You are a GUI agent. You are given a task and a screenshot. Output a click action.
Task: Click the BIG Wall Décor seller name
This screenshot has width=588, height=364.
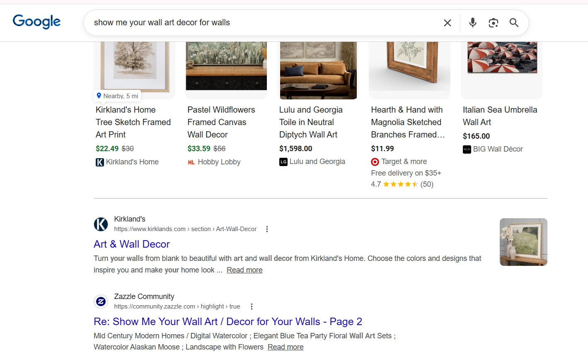tap(498, 149)
